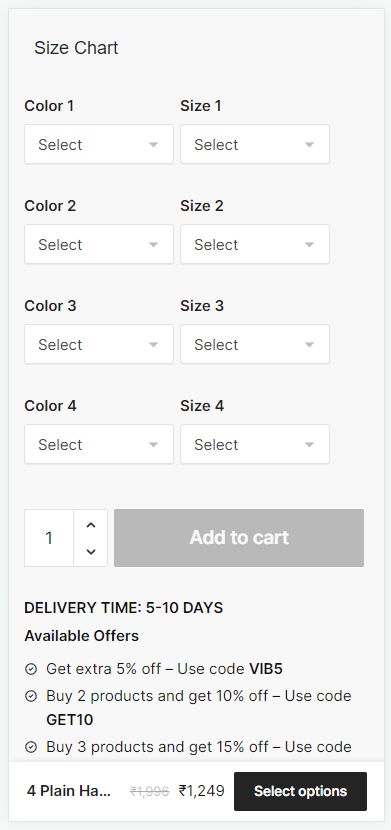The width and height of the screenshot is (391, 830).
Task: Click the Select options button
Action: (301, 791)
